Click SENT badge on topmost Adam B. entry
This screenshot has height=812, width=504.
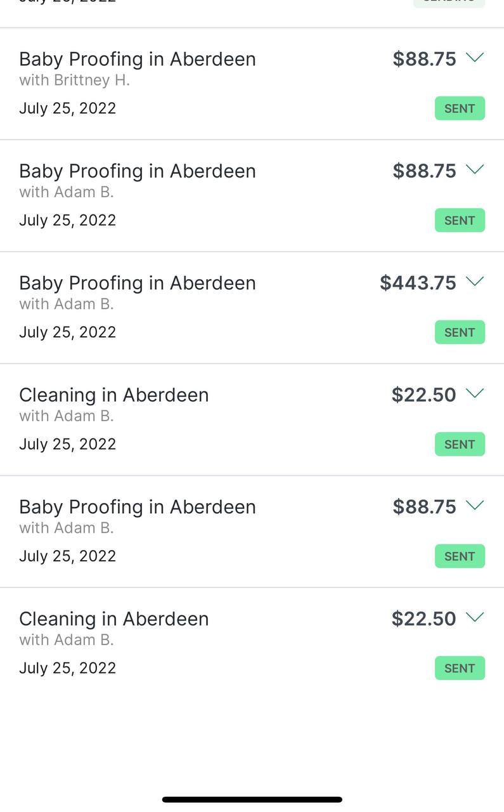(460, 220)
